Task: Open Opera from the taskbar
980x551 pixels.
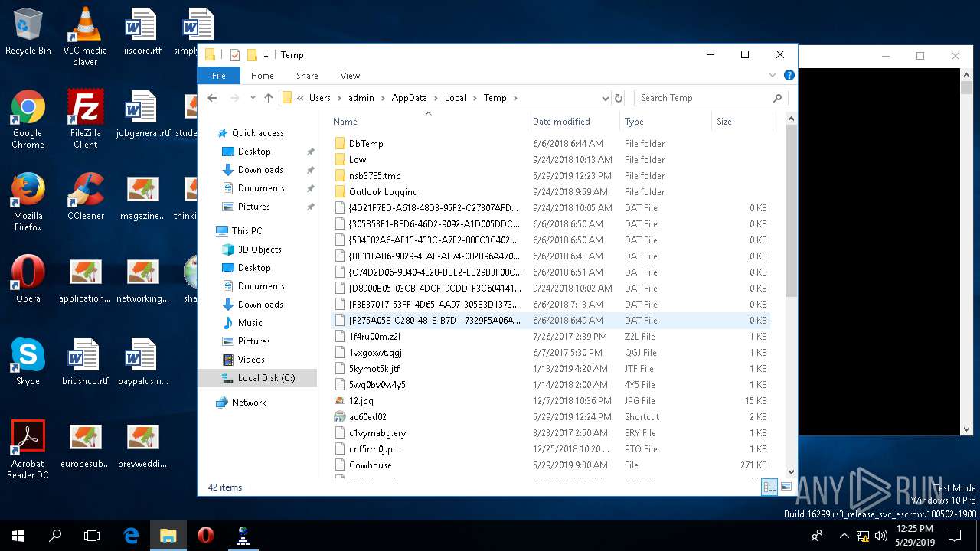Action: pos(205,536)
